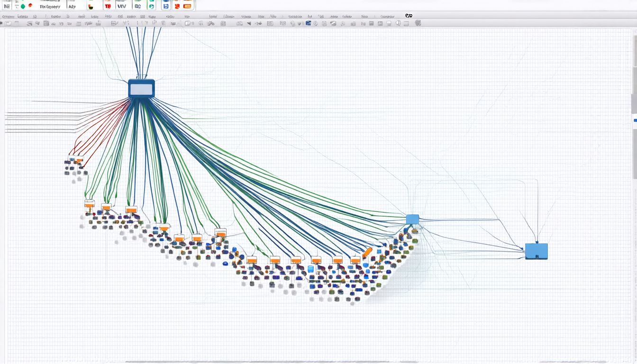Click the circled info icon in the toolbar
Image resolution: width=637 pixels, height=364 pixels.
coord(398,23)
